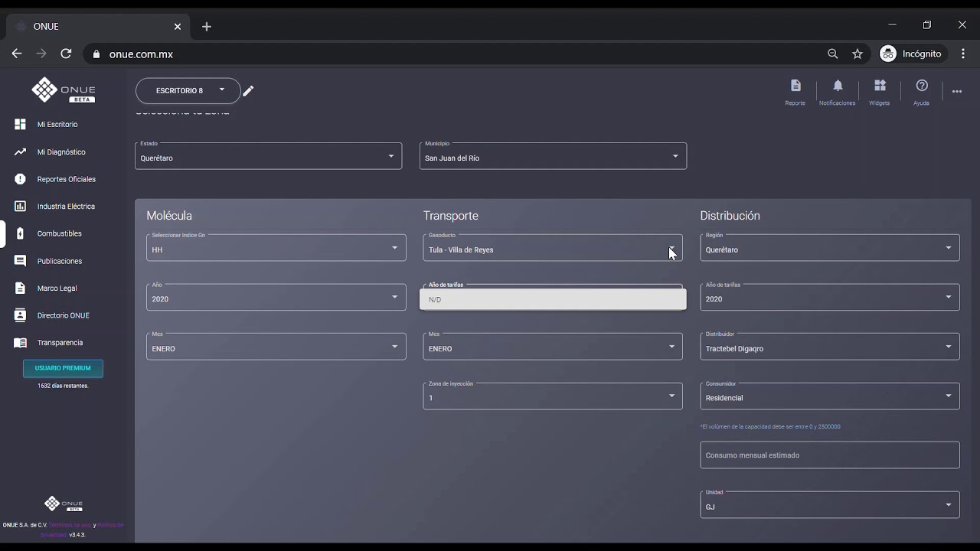The image size is (980, 551).
Task: Click the zoom magnifier icon in address bar
Action: 833,54
